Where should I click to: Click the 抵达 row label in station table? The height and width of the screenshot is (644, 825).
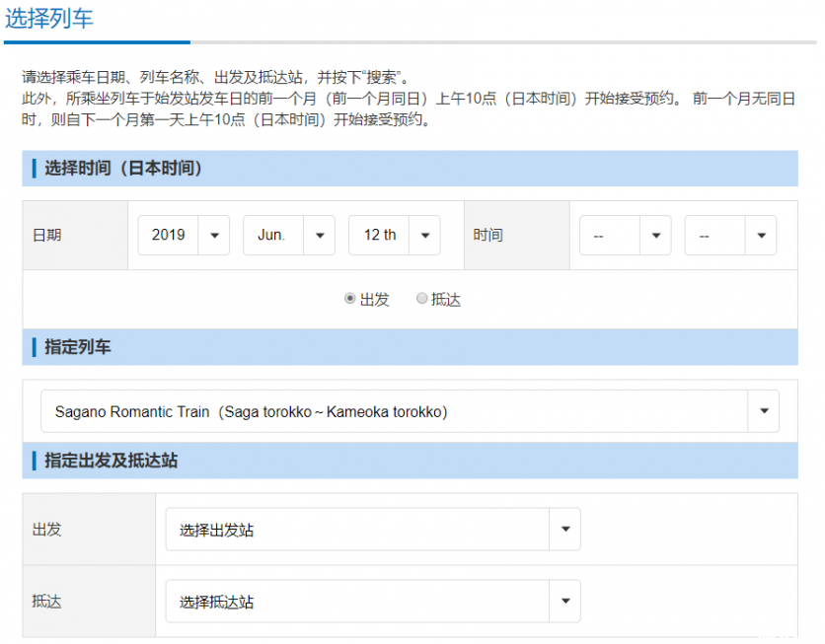coord(89,601)
